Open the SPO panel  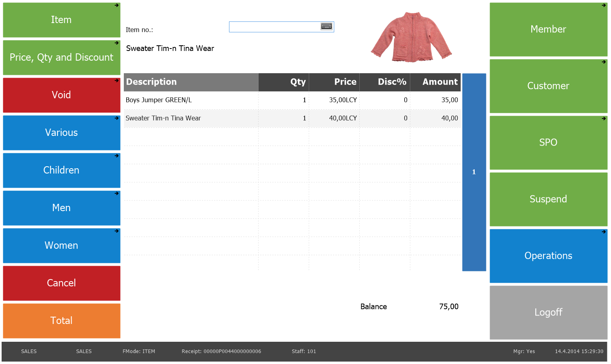pyautogui.click(x=548, y=143)
